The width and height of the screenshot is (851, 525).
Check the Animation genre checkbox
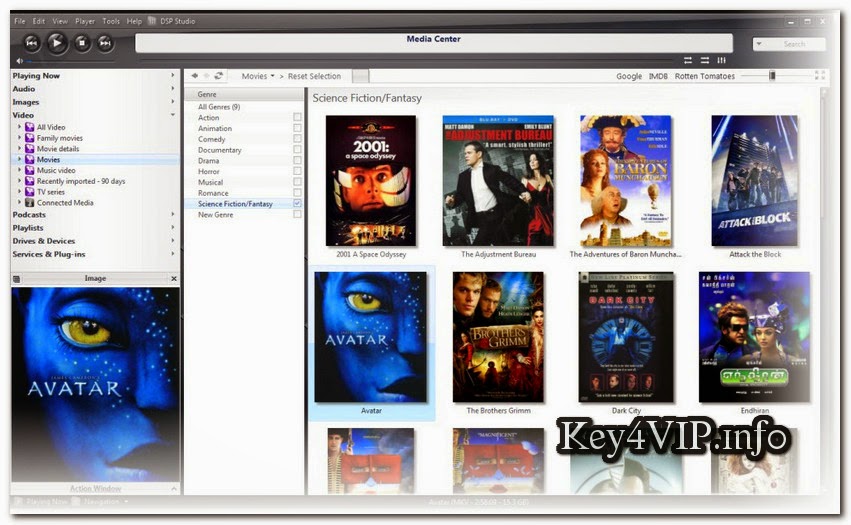(297, 128)
